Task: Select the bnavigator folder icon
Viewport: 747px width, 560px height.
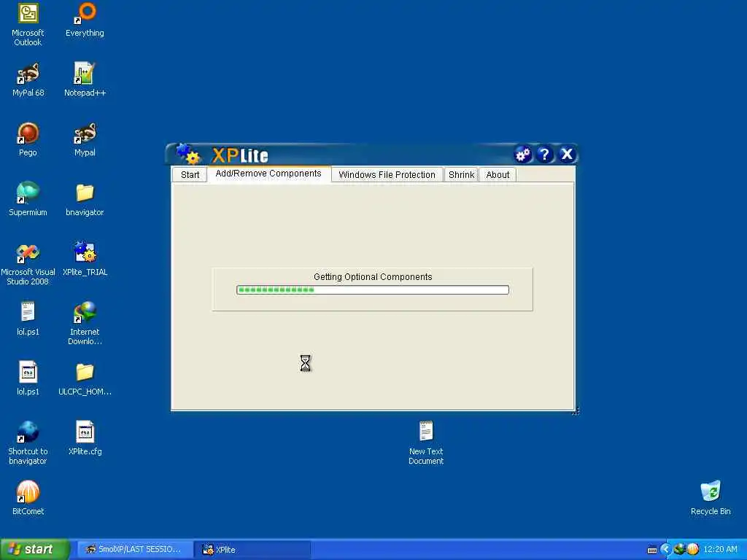Action: [85, 200]
